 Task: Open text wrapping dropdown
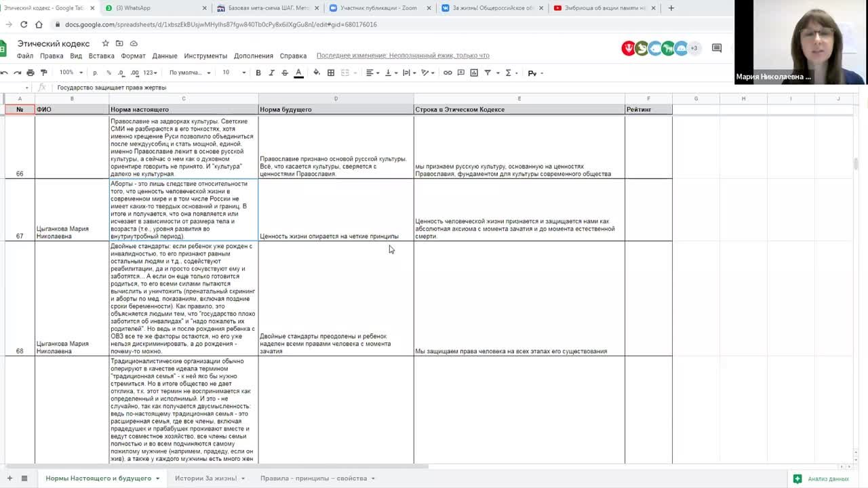(410, 73)
